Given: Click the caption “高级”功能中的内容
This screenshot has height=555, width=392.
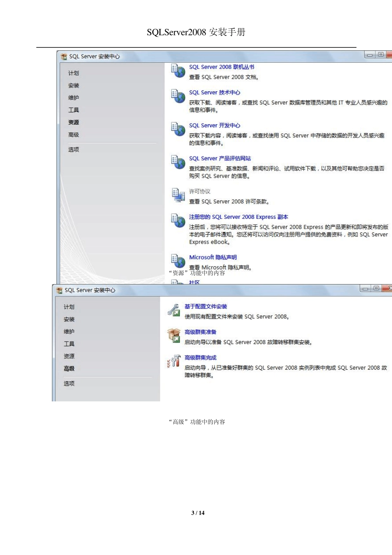Looking at the screenshot, I should [x=197, y=422].
